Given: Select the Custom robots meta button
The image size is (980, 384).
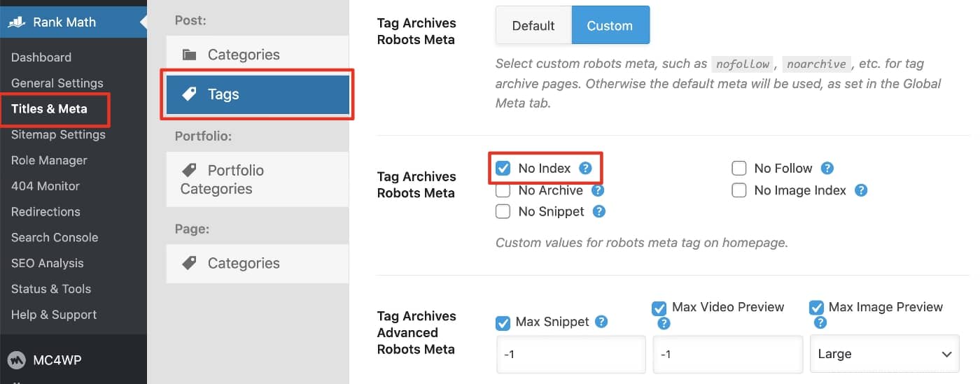Looking at the screenshot, I should [x=610, y=25].
